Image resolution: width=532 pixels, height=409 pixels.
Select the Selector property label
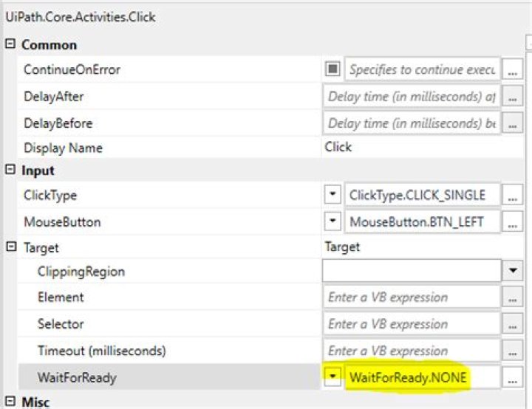click(x=61, y=324)
